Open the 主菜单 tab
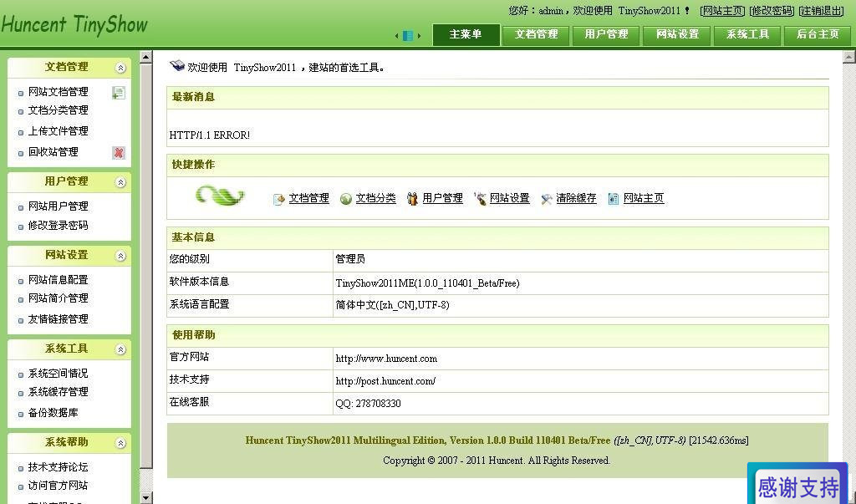This screenshot has width=856, height=504. point(466,34)
